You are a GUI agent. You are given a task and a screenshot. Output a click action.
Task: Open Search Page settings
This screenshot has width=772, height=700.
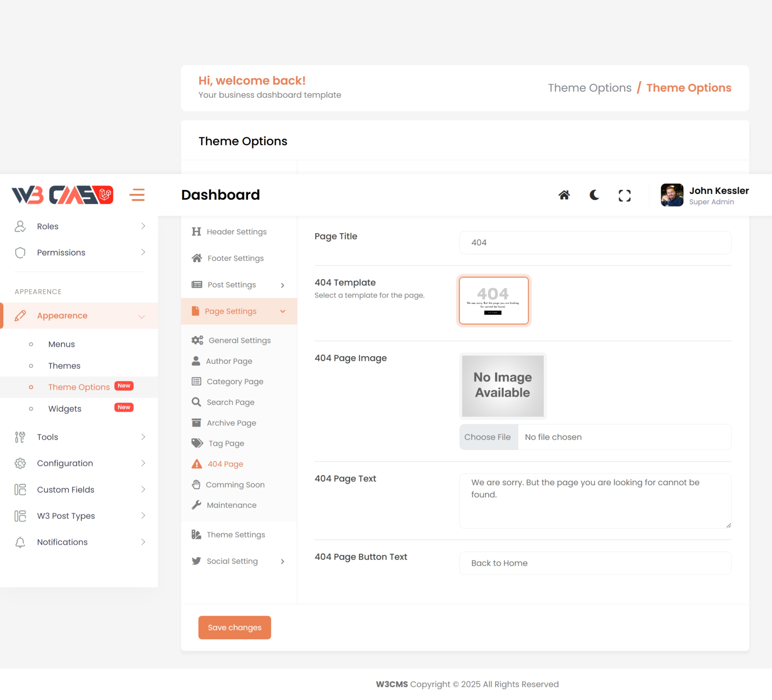pos(230,402)
